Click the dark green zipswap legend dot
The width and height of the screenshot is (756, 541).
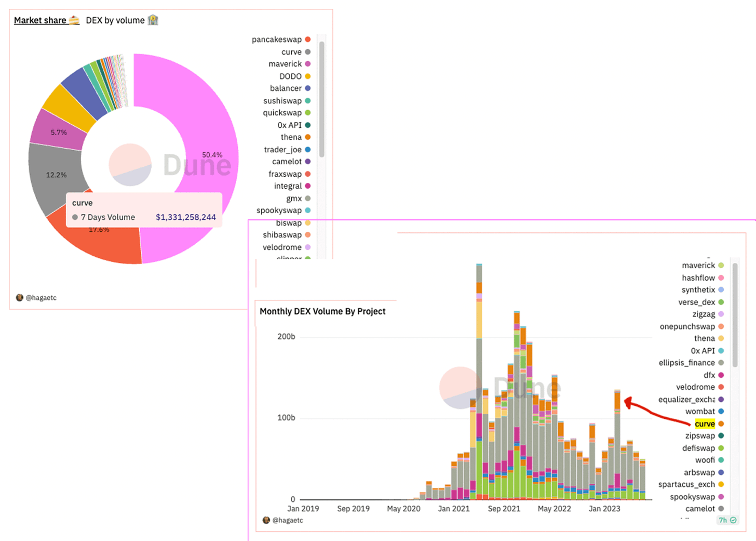[721, 436]
